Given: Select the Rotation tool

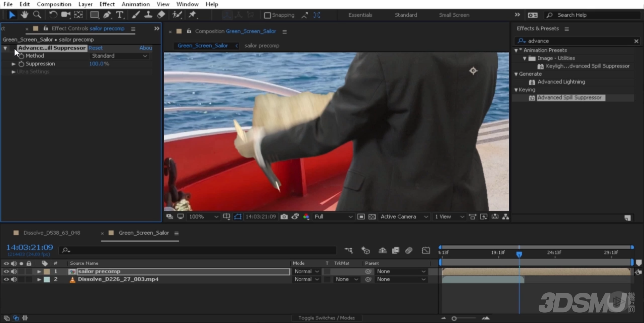Looking at the screenshot, I should (x=53, y=15).
